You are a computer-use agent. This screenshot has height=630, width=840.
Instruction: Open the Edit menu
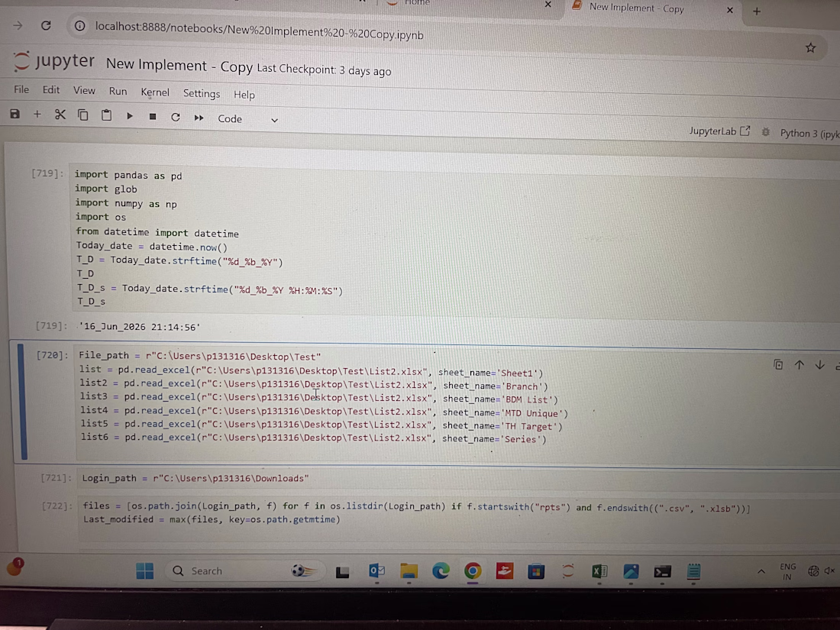pos(51,90)
